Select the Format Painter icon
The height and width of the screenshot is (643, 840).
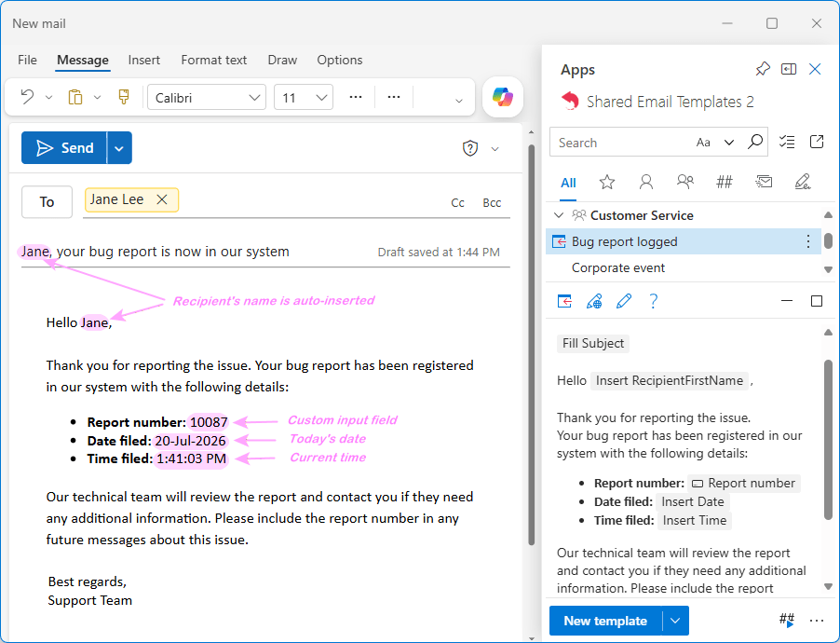click(x=124, y=97)
